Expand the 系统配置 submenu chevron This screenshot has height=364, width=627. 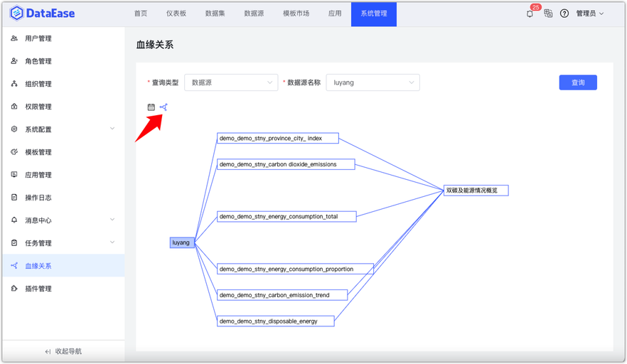tap(112, 129)
